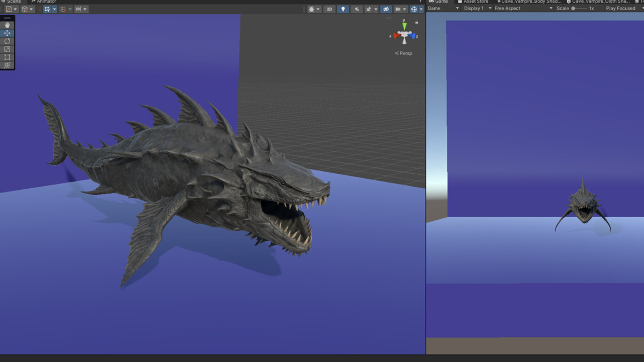
Task: Toggle audio in the Scene view toolbar
Action: coord(357,9)
